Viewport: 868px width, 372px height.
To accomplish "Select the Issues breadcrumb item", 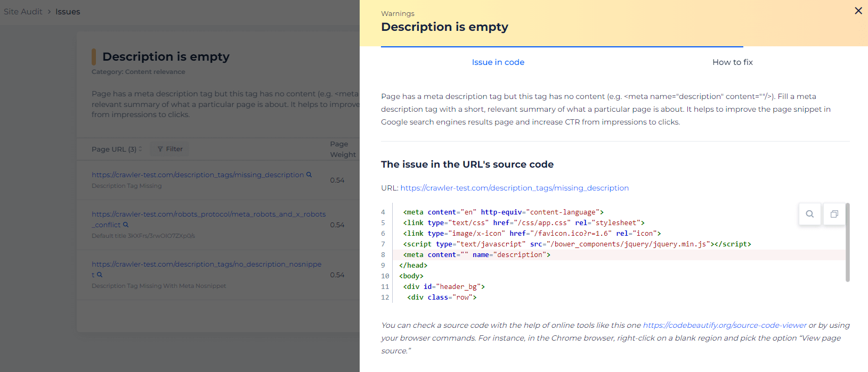I will tap(68, 12).
